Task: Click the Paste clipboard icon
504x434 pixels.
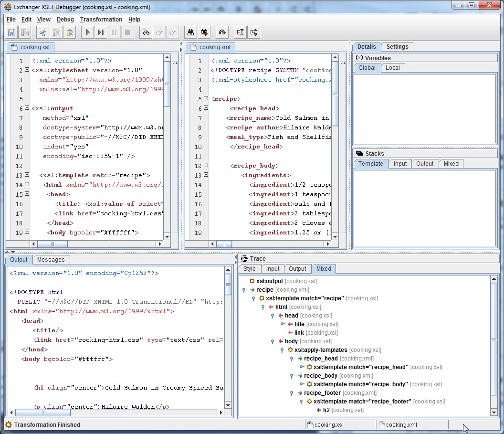Action: (70, 32)
